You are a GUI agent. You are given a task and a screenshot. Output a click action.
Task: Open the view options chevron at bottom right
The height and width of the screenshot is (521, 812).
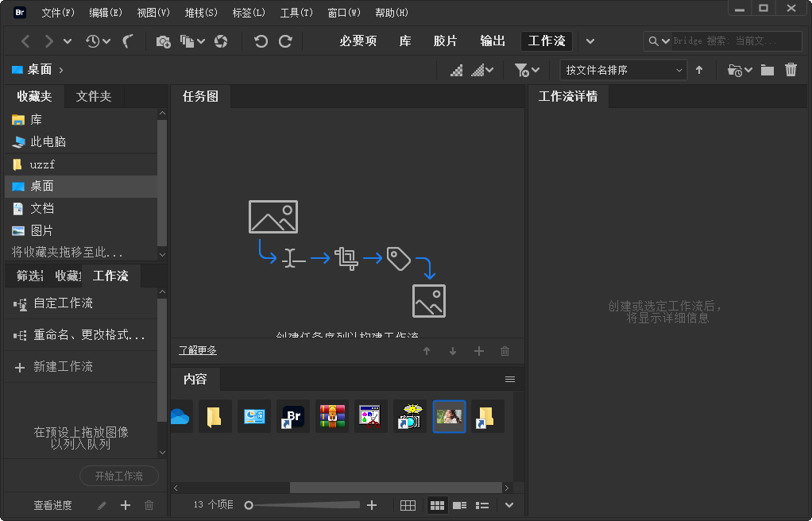click(x=509, y=504)
